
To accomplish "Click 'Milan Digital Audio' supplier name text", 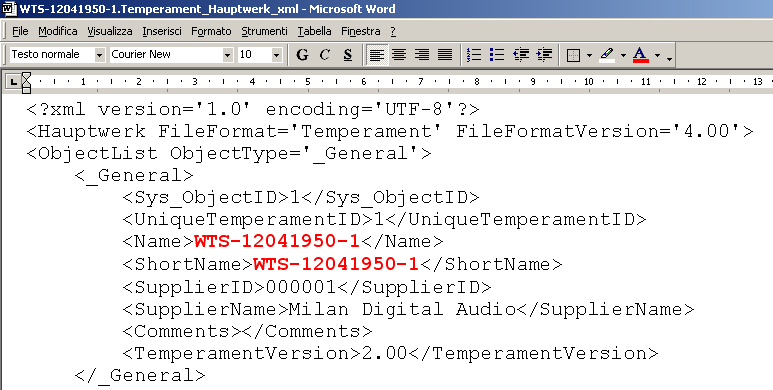I will coord(402,310).
